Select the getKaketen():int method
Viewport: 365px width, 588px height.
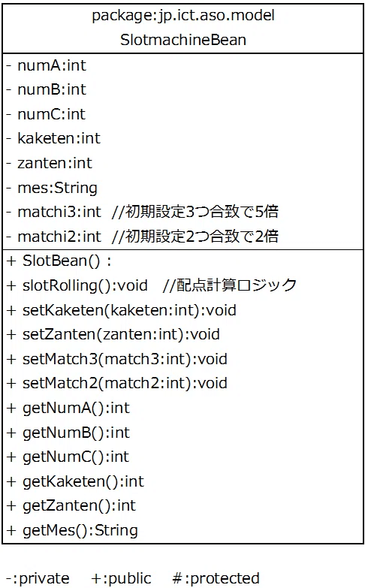pyautogui.click(x=75, y=481)
